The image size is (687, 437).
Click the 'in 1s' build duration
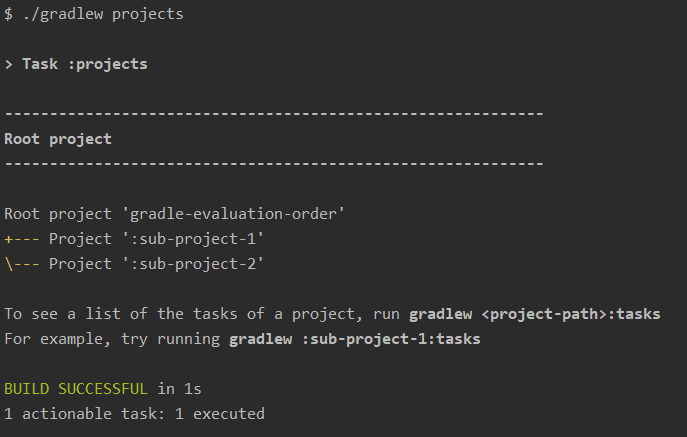click(179, 388)
